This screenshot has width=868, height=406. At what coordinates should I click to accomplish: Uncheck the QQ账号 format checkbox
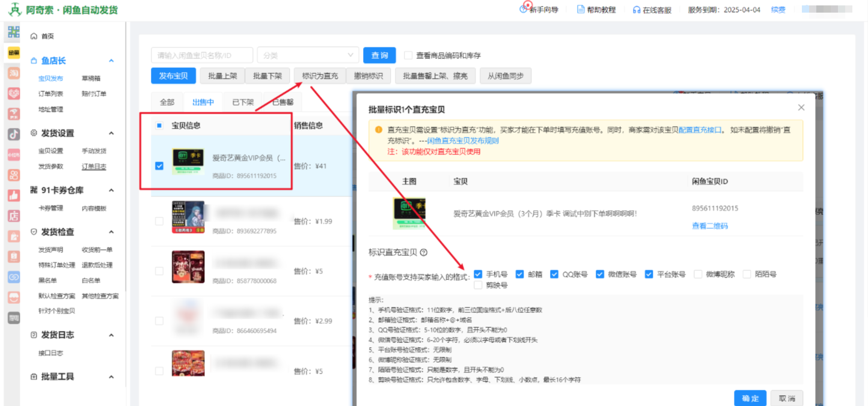click(x=554, y=274)
